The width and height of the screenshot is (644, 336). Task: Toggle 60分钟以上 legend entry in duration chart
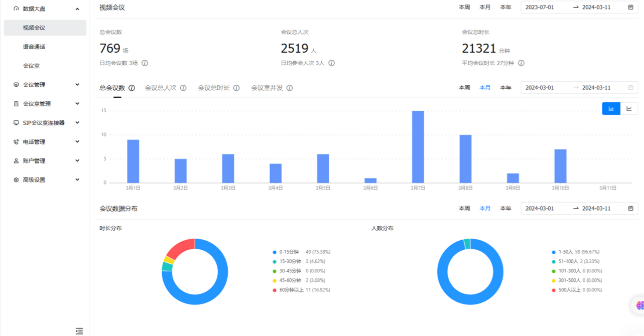point(301,290)
